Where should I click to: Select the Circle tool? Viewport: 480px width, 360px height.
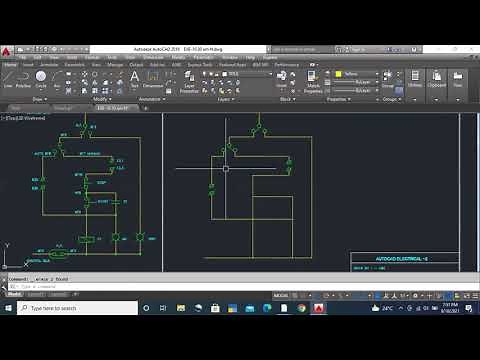point(41,79)
